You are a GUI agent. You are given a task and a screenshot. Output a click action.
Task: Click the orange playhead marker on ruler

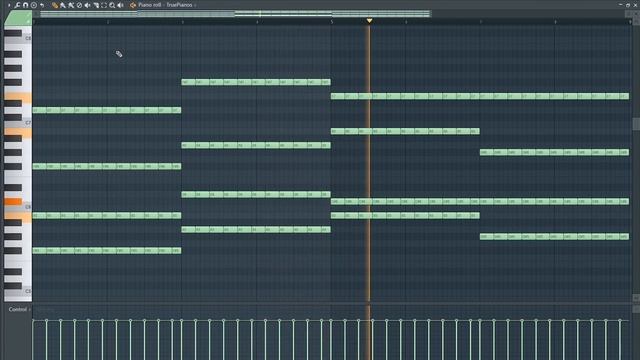[369, 20]
